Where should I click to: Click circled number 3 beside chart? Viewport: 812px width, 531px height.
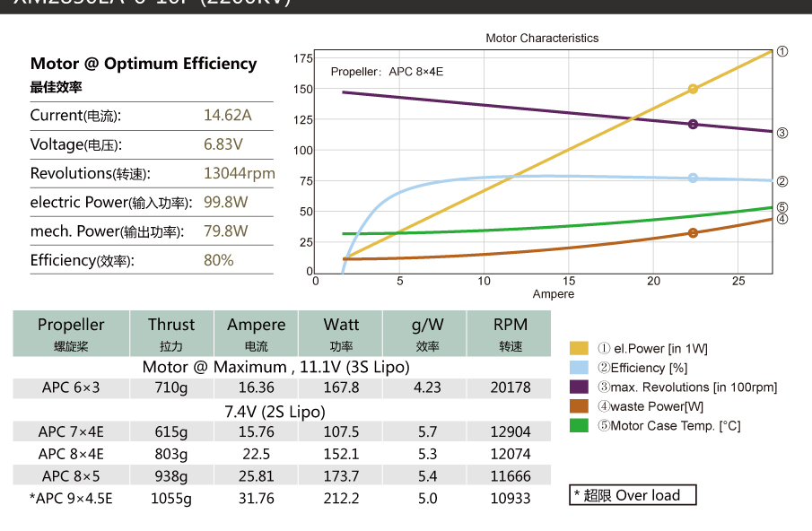782,133
